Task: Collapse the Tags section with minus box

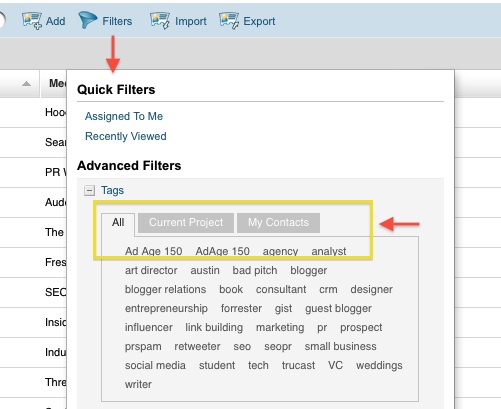Action: 89,191
